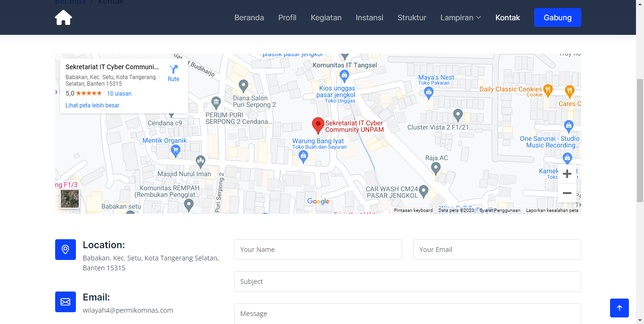Viewport: 644px width, 324px height.
Task: Open the Profil menu item
Action: [x=287, y=17]
